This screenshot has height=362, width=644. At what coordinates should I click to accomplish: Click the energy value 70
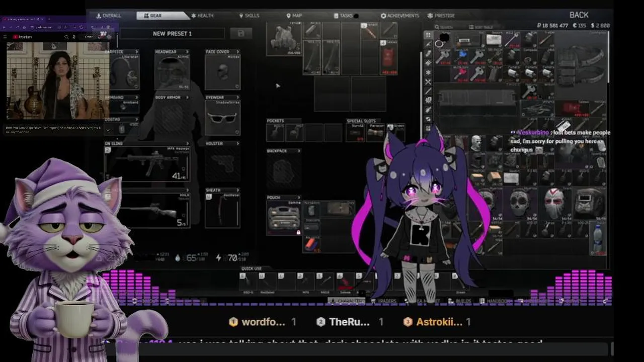click(x=232, y=258)
